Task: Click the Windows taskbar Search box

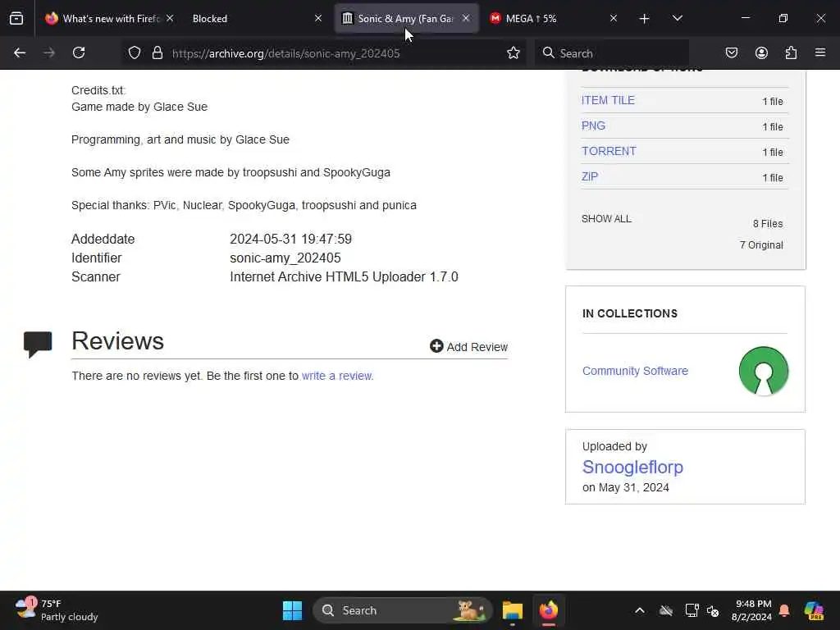Action: click(x=402, y=610)
